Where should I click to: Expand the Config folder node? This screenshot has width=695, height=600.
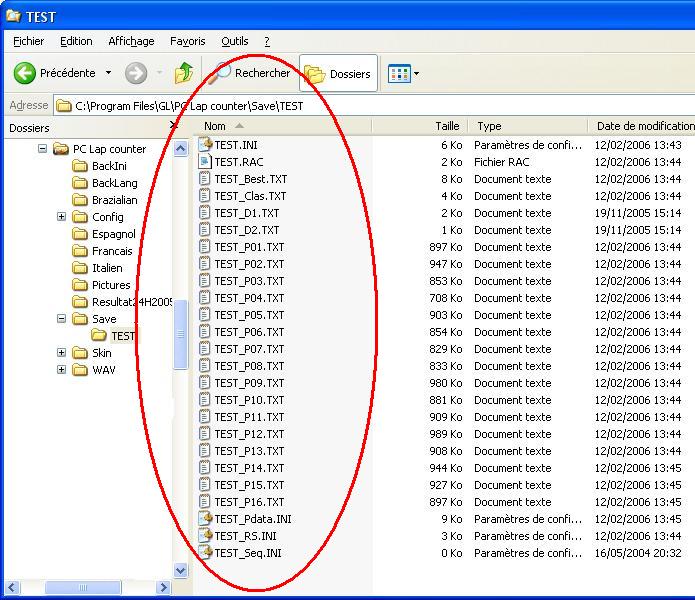tap(62, 217)
